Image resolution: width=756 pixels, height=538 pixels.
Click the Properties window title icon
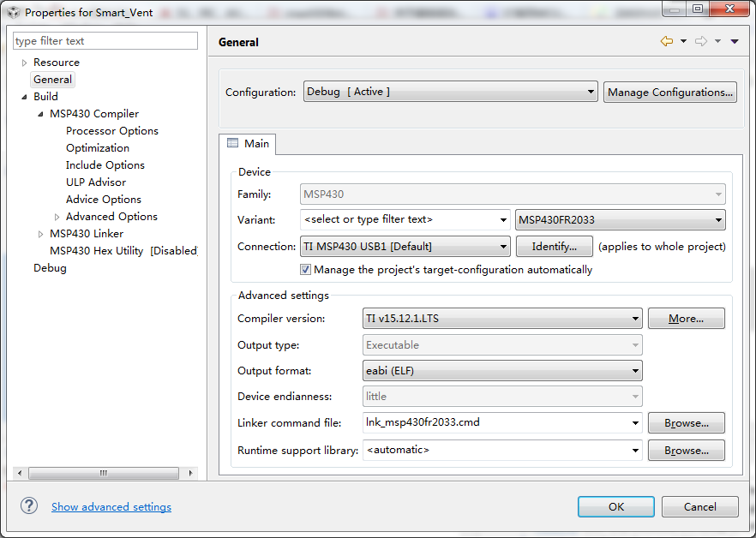pos(13,13)
